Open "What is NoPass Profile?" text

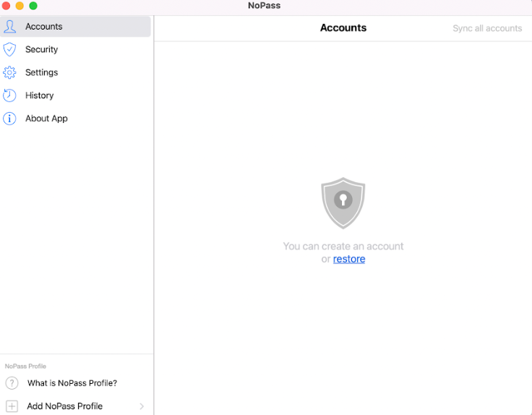coord(72,383)
